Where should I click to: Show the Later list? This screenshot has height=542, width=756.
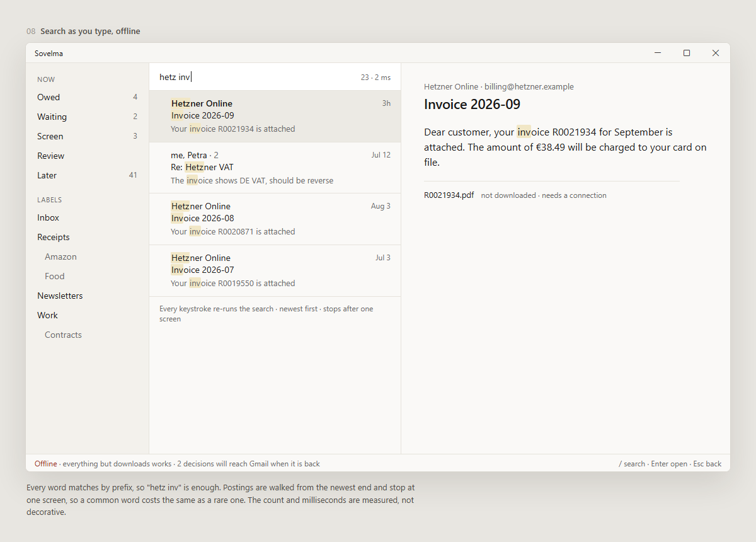click(87, 175)
